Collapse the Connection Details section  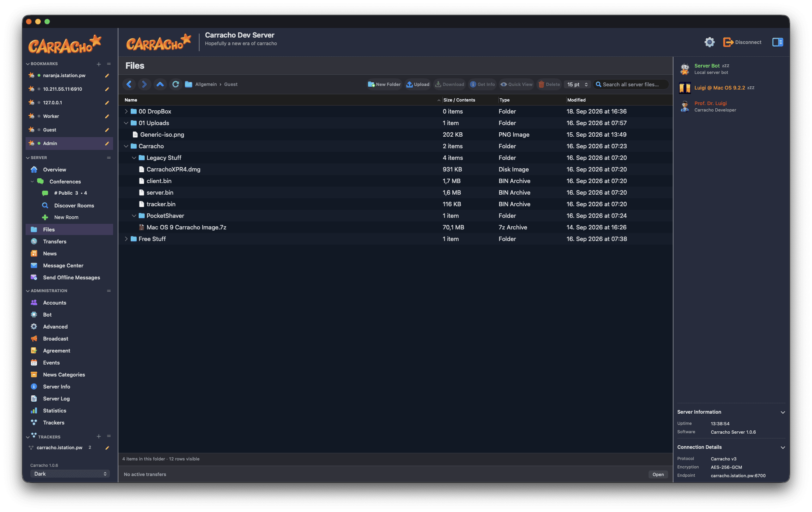[783, 447]
